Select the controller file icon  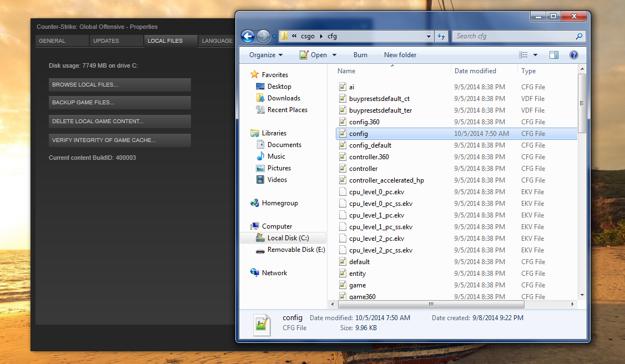point(342,168)
